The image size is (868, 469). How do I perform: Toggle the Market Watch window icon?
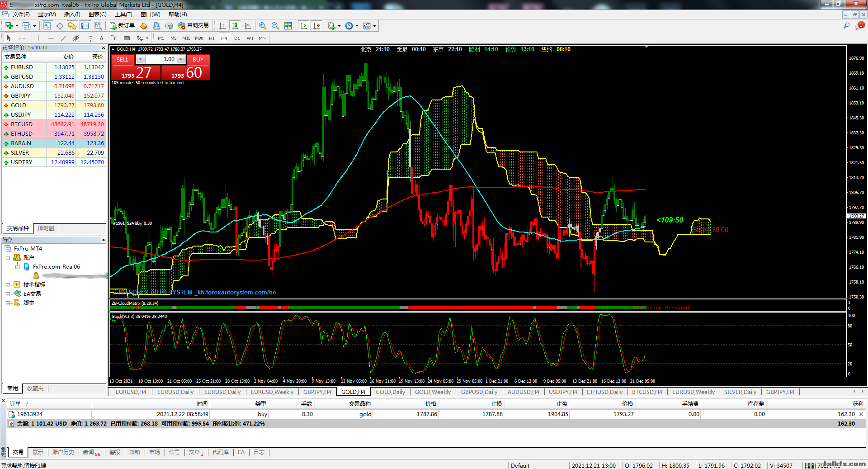tap(47, 26)
